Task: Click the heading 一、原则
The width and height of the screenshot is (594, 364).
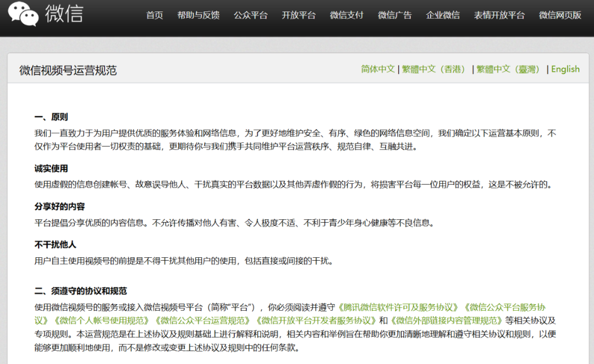Action: click(51, 117)
